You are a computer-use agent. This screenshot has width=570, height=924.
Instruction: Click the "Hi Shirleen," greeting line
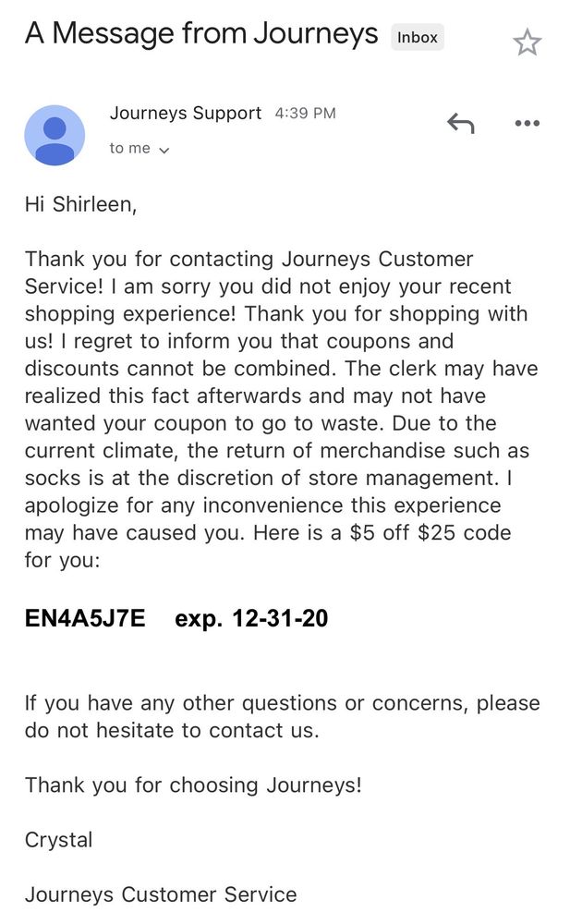click(81, 204)
